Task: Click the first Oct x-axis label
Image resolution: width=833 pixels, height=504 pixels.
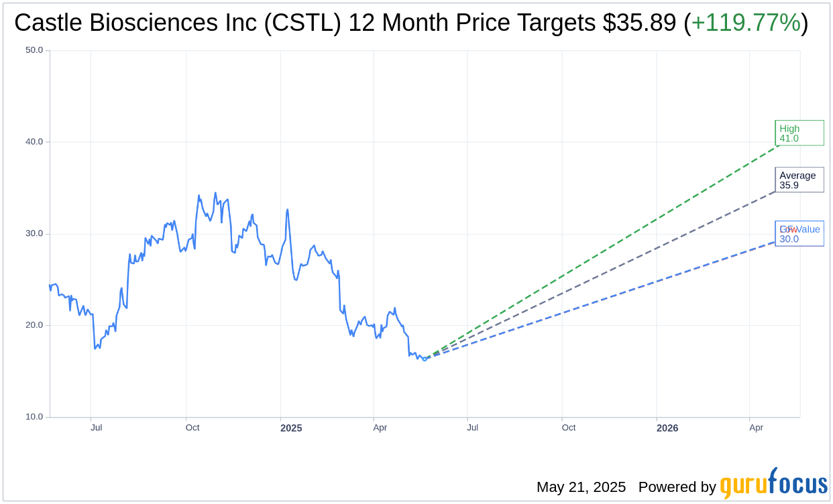Action: tap(192, 428)
